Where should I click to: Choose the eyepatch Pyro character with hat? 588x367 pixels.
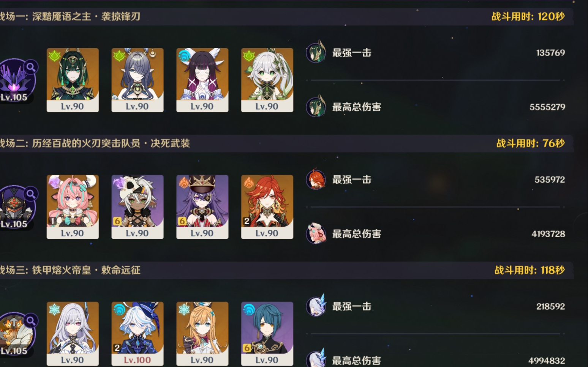[x=202, y=207]
